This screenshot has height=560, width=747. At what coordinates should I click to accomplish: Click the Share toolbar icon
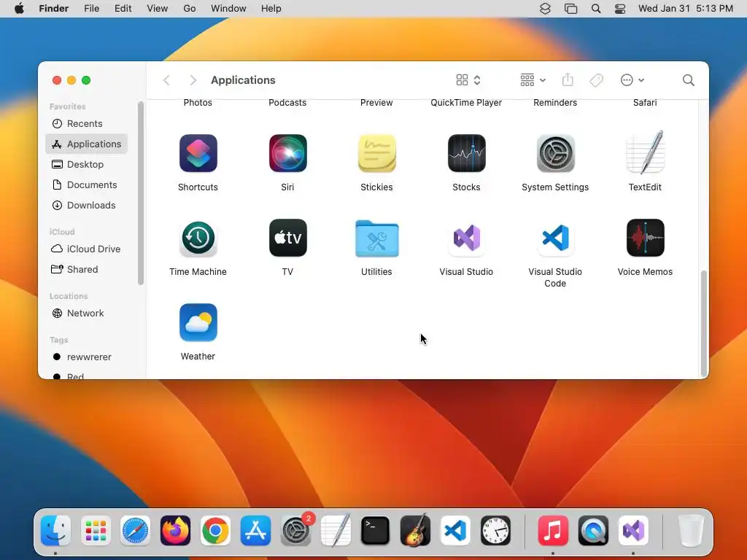point(568,80)
